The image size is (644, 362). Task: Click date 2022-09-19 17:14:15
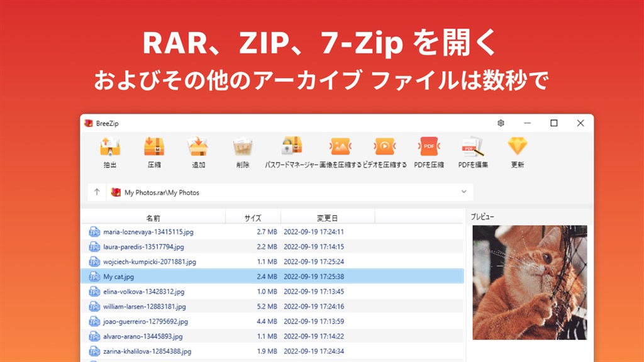click(314, 246)
